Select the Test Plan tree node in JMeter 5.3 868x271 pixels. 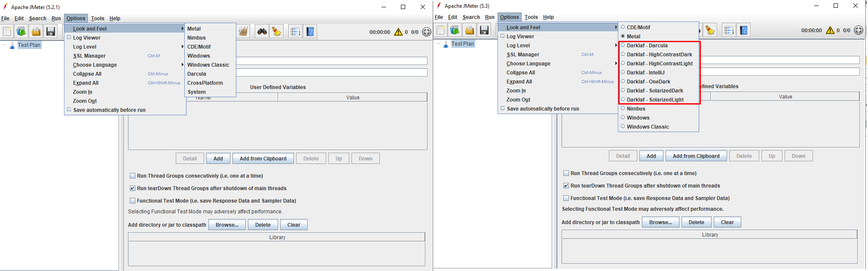[463, 44]
